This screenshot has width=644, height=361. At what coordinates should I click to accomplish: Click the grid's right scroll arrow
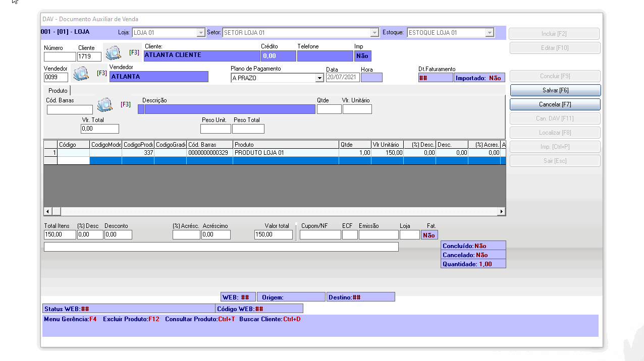tap(502, 212)
